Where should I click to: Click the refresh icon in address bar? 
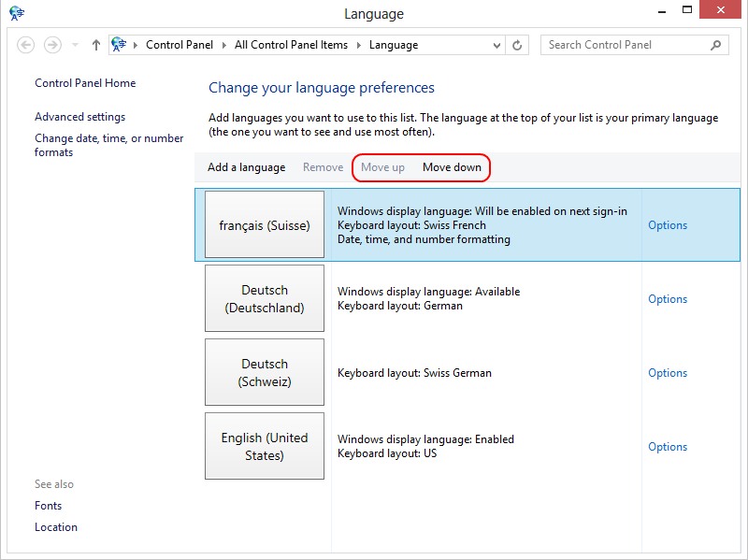(x=519, y=44)
